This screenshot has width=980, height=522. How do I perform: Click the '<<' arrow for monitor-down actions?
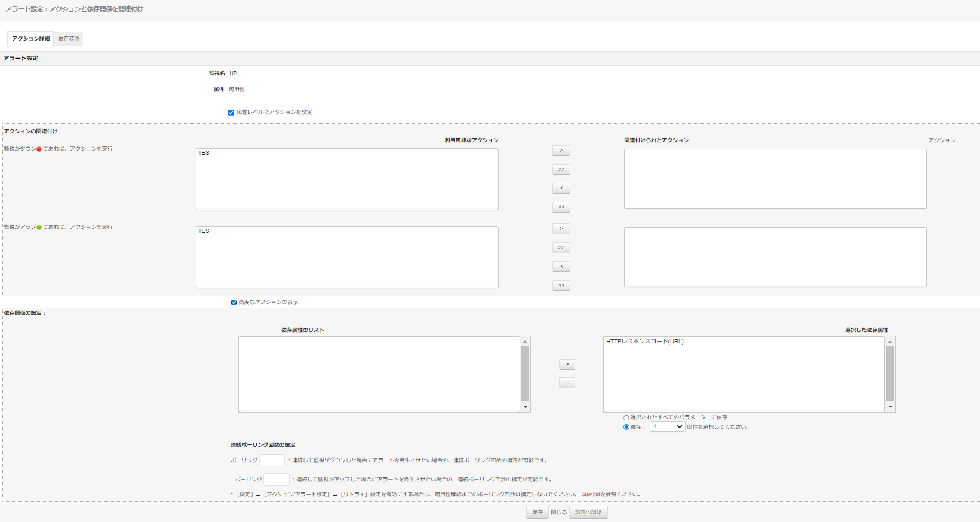[x=561, y=207]
